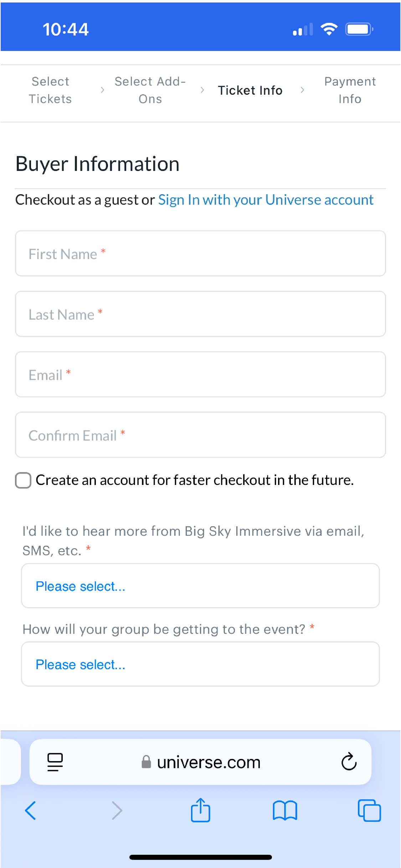Open the Big Sky Immersive marketing dropdown

(x=200, y=586)
